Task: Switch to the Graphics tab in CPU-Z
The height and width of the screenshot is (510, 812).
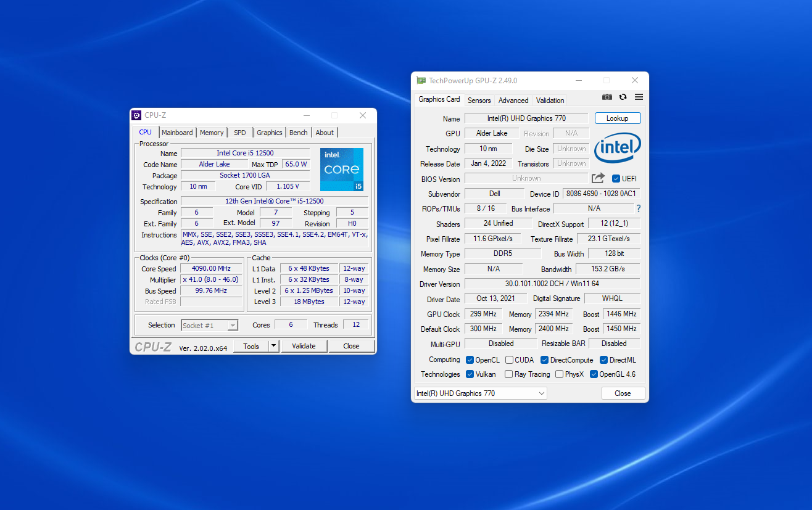Action: point(270,133)
